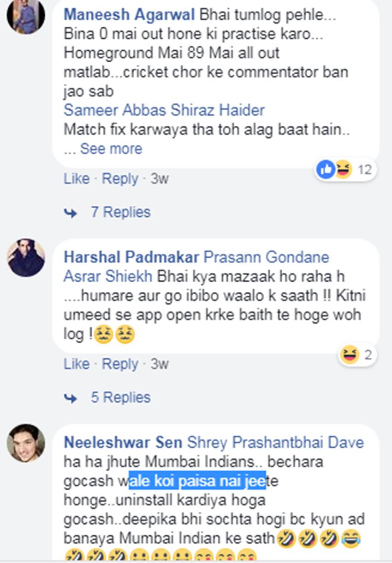Open tagged Prasann Gondane profile link

[267, 257]
